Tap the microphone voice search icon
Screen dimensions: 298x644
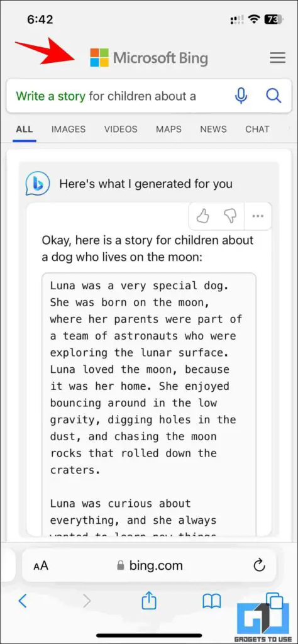(x=241, y=96)
